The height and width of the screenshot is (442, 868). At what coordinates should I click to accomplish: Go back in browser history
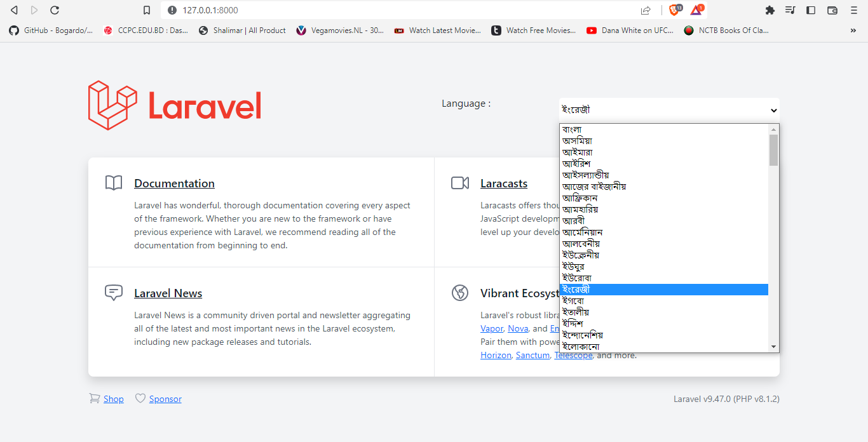14,10
